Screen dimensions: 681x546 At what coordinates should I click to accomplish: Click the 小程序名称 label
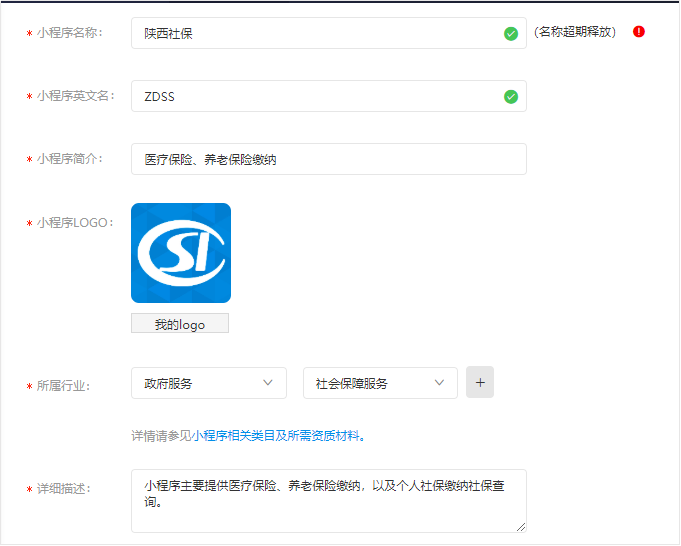(69, 33)
